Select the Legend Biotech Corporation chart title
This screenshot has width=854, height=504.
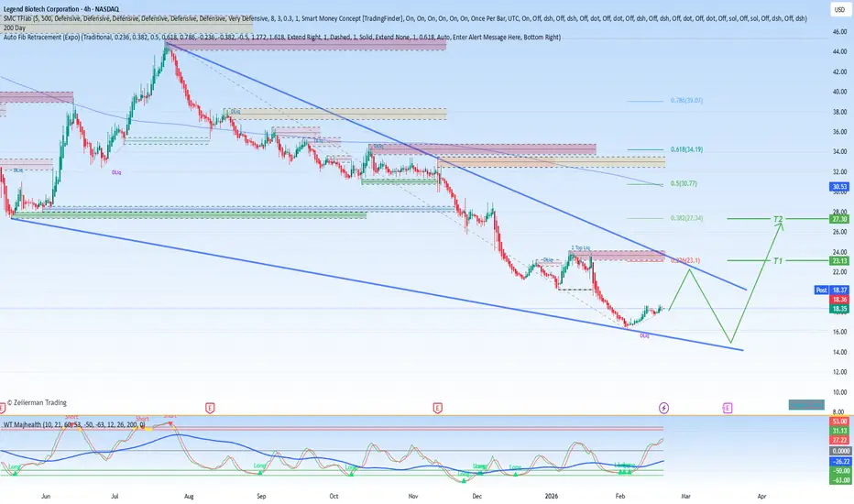(61, 9)
